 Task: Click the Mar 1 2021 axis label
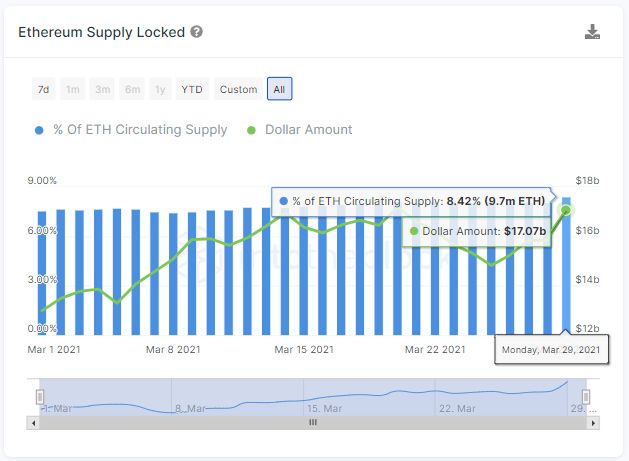[x=54, y=349]
